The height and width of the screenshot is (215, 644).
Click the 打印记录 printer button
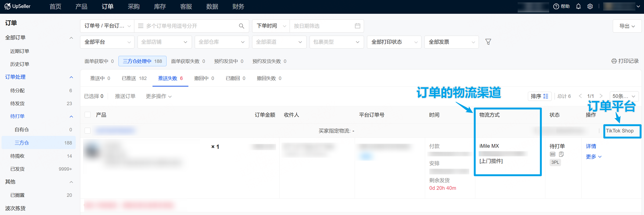coord(625,61)
